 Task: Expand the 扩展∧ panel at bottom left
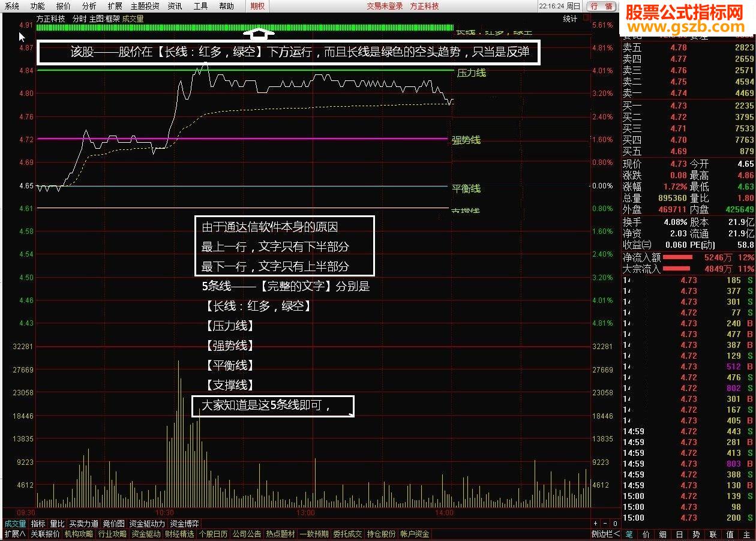tap(14, 534)
